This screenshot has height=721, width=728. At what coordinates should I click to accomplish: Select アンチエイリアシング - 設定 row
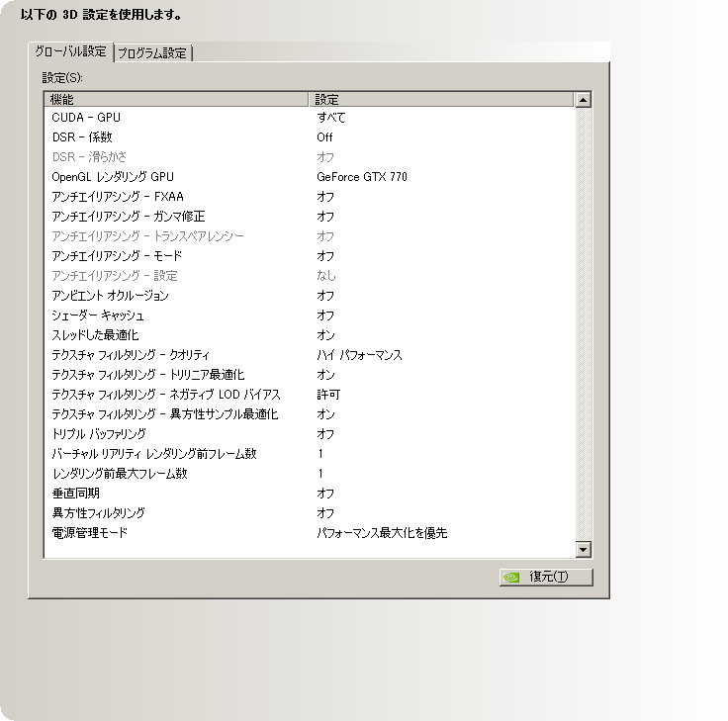pos(310,276)
